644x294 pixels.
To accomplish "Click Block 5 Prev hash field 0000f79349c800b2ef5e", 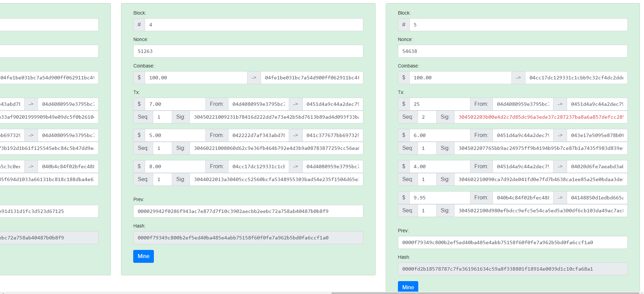I will tap(512, 242).
